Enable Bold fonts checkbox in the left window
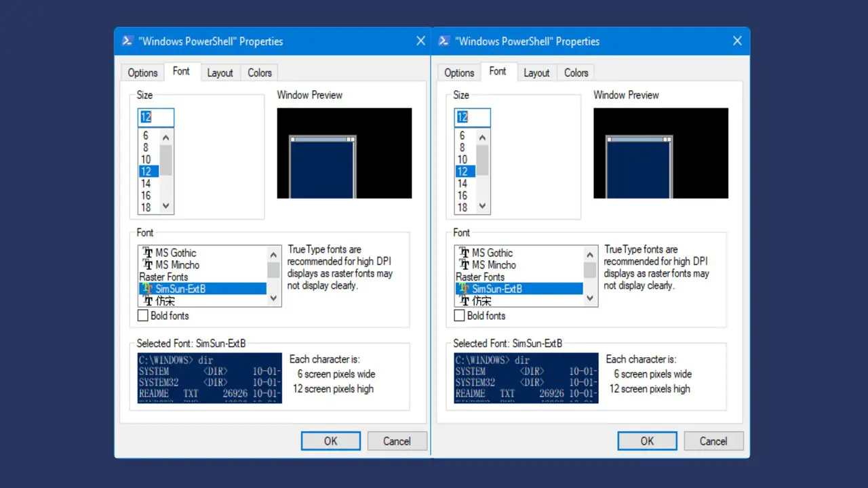This screenshot has width=868, height=488. [143, 316]
